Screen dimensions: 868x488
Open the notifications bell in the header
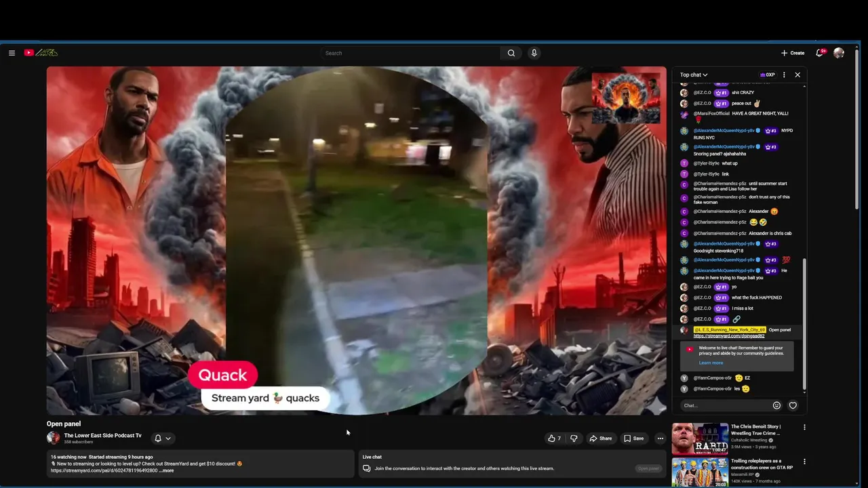click(820, 53)
